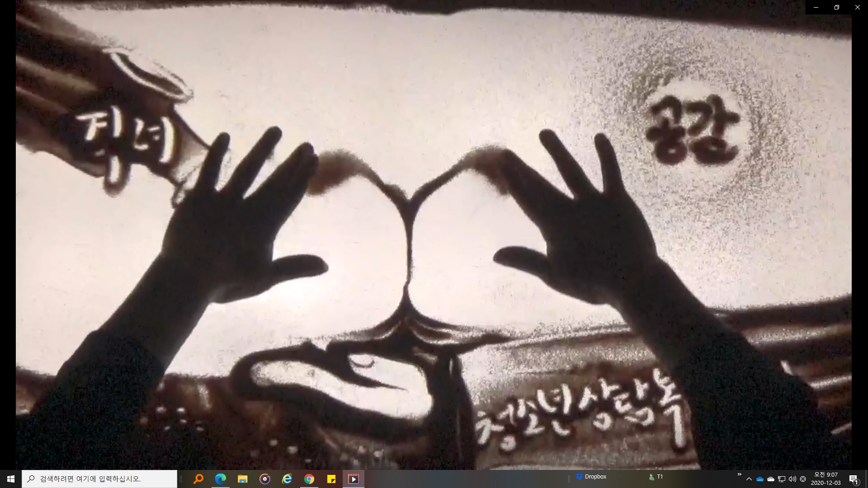868x488 pixels.
Task: Open network status tray icon
Action: pos(782,479)
